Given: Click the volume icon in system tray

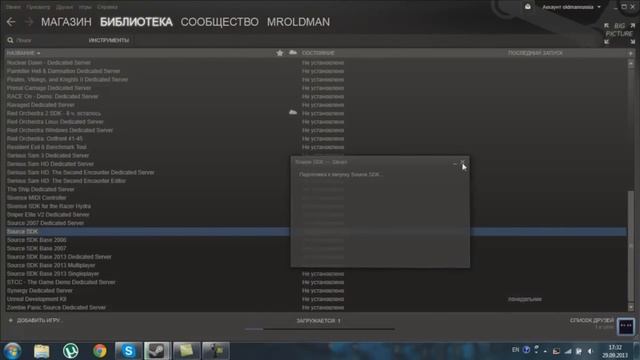Looking at the screenshot, I should click(x=590, y=351).
